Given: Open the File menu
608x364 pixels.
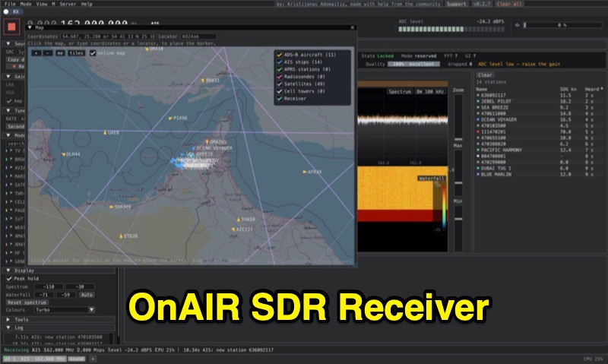Looking at the screenshot, I should (10, 4).
